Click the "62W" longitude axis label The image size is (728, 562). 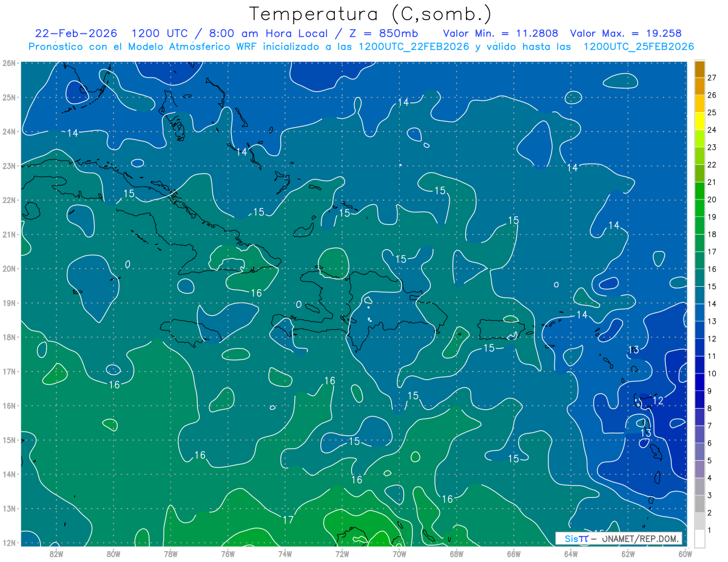pyautogui.click(x=628, y=553)
